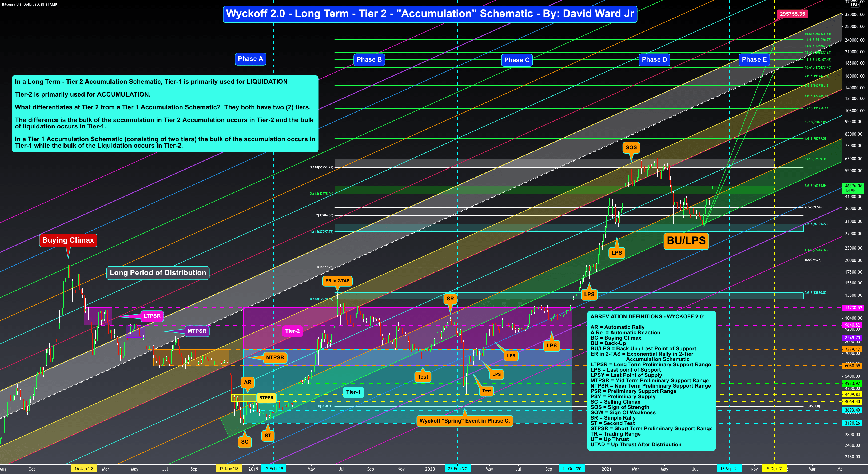Click the 4983.97 price axis label
The width and height of the screenshot is (868, 474).
(853, 383)
